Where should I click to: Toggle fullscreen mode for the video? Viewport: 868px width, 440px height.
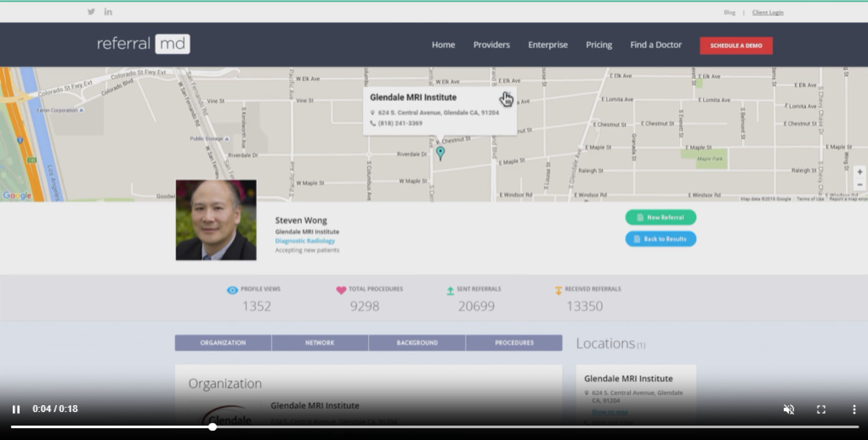[x=822, y=409]
